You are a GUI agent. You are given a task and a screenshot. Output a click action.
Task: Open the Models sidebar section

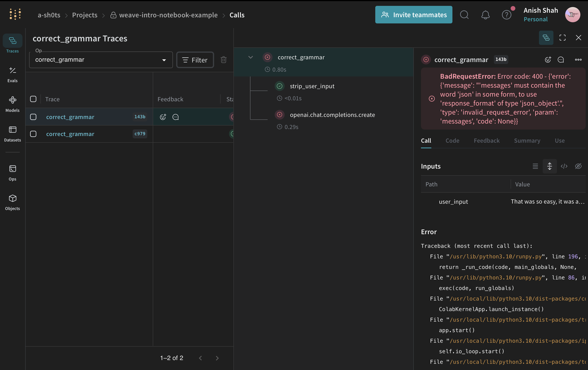pos(13,104)
